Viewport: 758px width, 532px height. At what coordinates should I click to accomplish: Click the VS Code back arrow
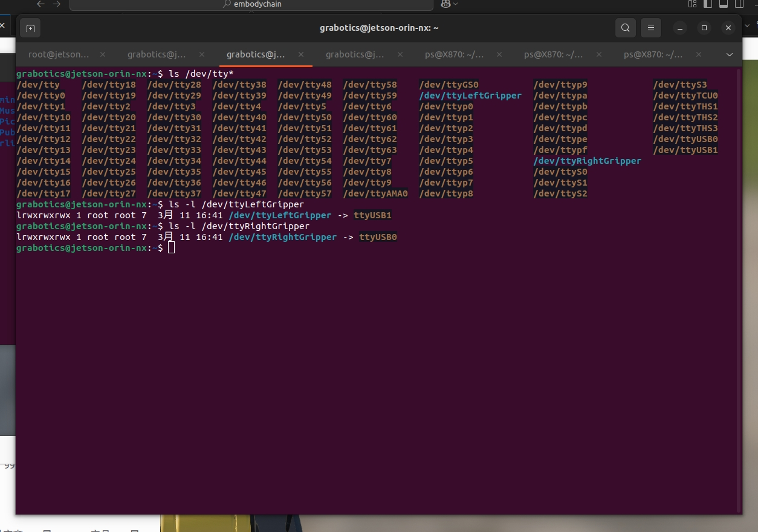pos(40,4)
